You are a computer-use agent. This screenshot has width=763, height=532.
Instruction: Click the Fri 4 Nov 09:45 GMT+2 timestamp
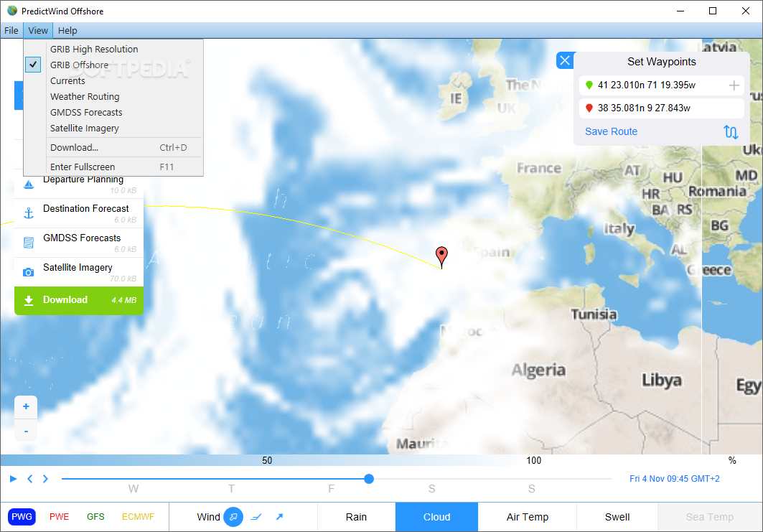coord(675,479)
